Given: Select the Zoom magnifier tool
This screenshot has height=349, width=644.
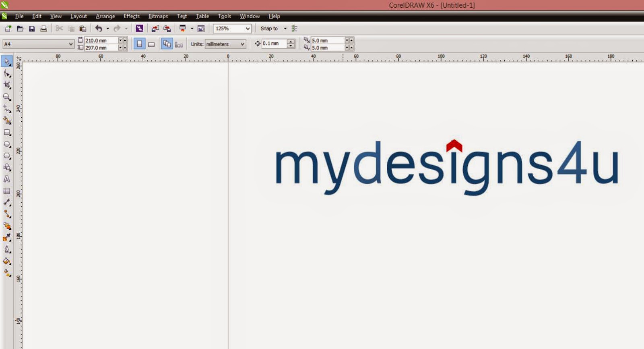Looking at the screenshot, I should point(7,97).
